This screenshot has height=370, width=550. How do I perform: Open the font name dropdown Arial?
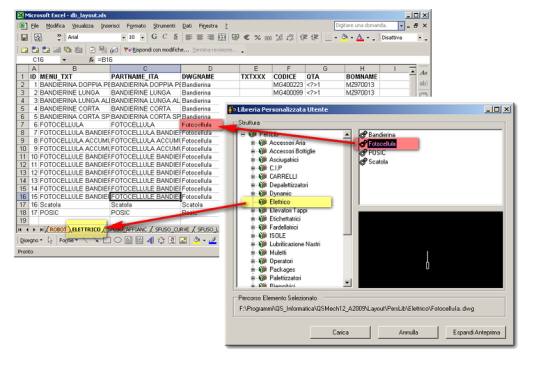[123, 37]
